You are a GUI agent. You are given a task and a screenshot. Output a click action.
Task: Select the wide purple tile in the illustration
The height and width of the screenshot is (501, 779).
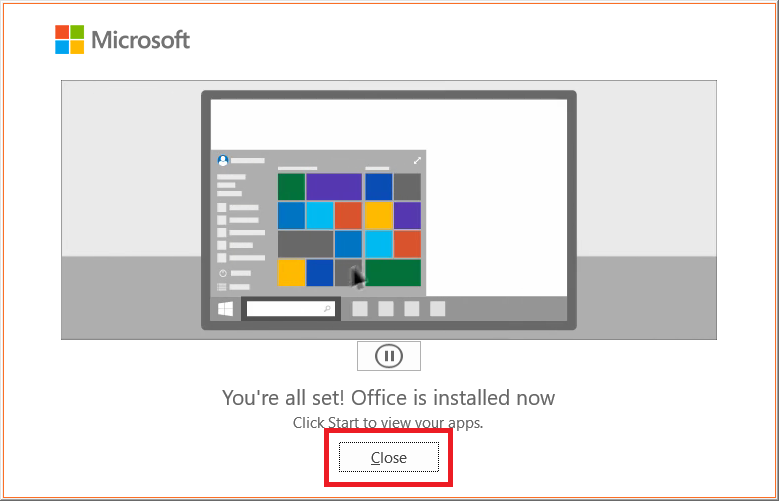[x=334, y=187]
